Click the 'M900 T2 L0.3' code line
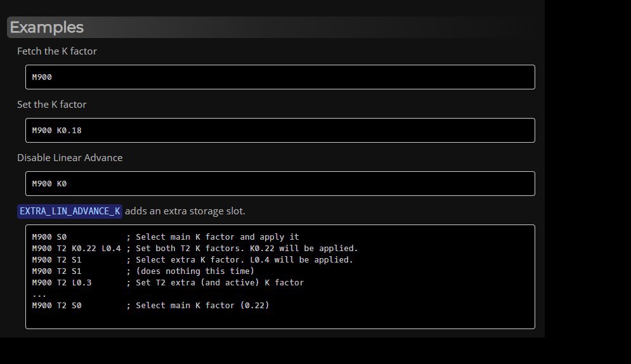The height and width of the screenshot is (364, 631). 62,282
